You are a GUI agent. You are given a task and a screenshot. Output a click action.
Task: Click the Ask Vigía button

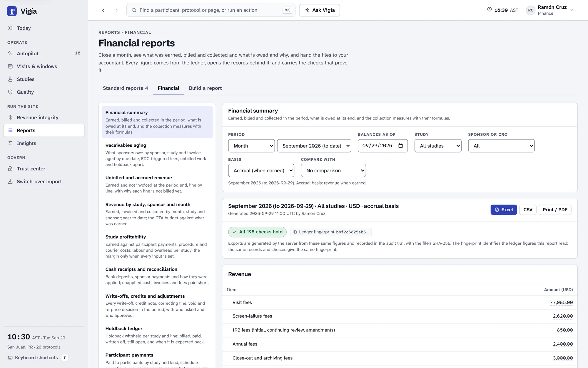coord(320,10)
